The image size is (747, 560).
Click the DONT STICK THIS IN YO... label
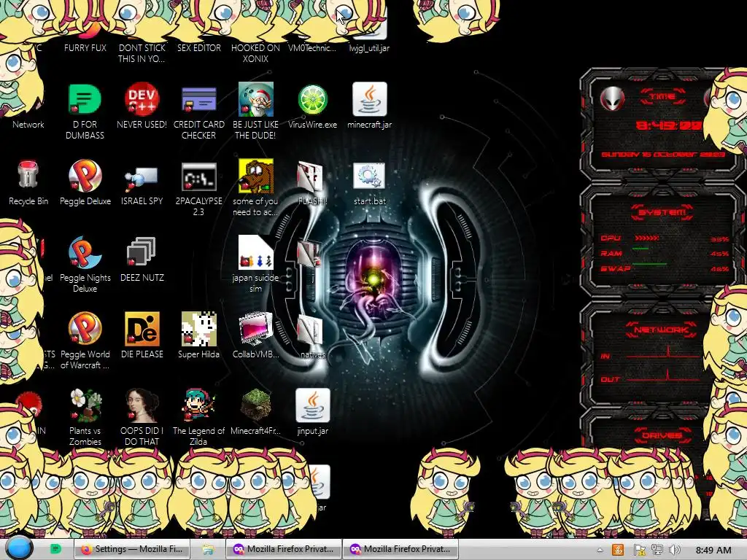click(142, 53)
